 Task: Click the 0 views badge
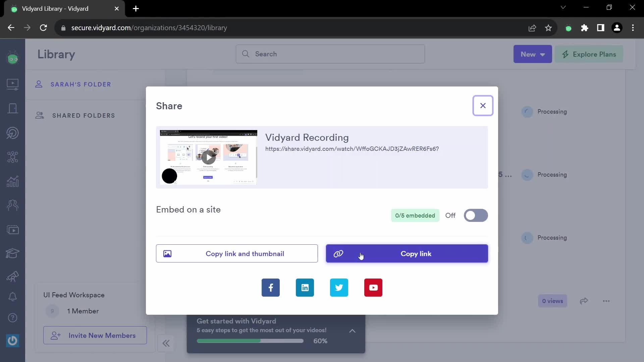(x=552, y=301)
